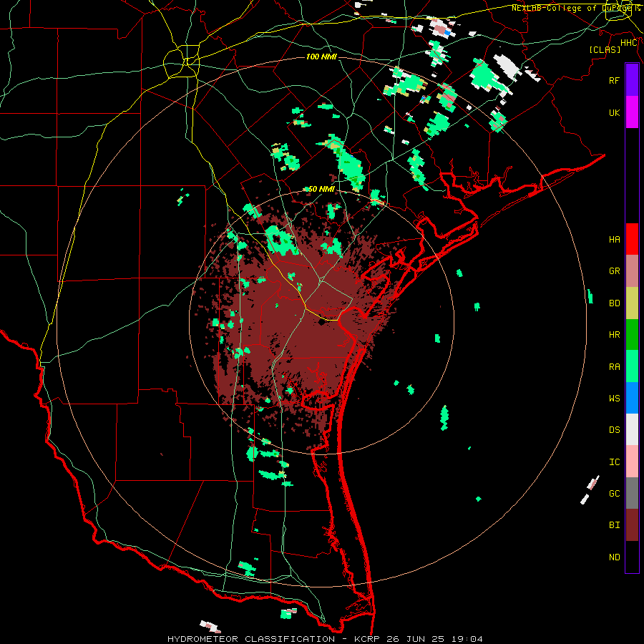Click the 'HHC' product label
The width and height of the screenshot is (644, 644).
[629, 43]
